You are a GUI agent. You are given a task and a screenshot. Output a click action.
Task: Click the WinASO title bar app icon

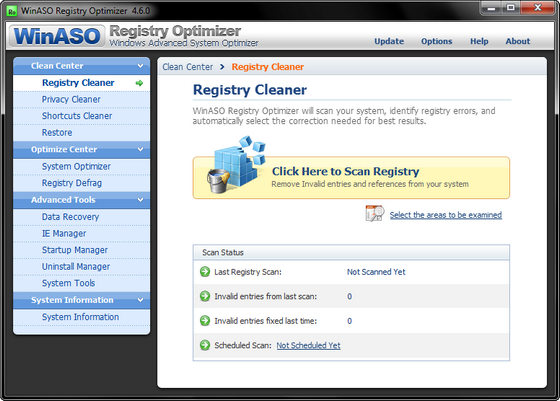tap(12, 11)
